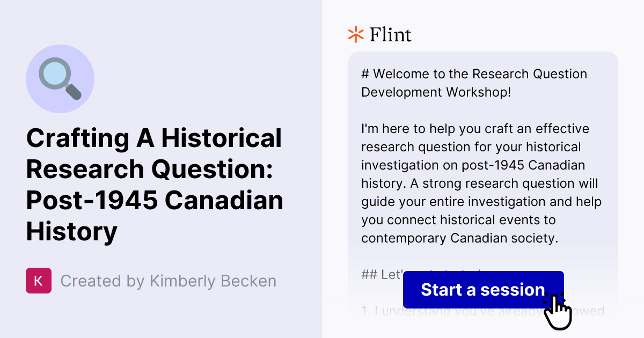Select the post-1945 Canadian history paragraph
The height and width of the screenshot is (338, 644).
(x=480, y=182)
